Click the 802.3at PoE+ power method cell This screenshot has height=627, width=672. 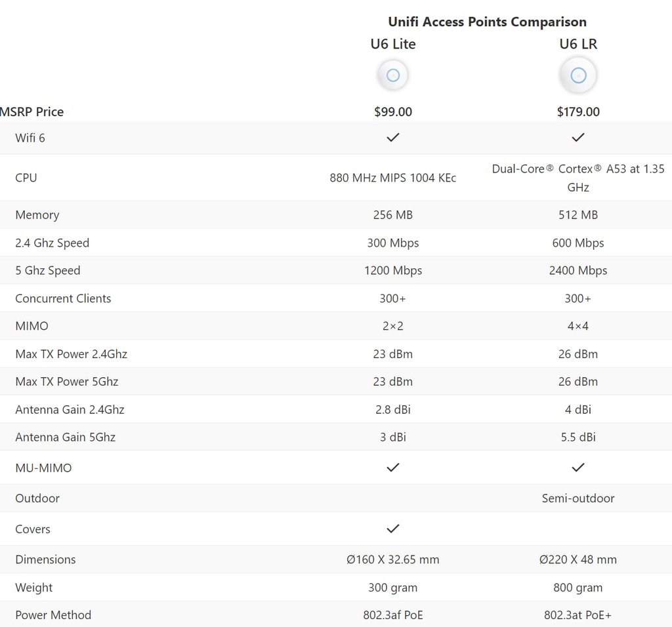[578, 615]
